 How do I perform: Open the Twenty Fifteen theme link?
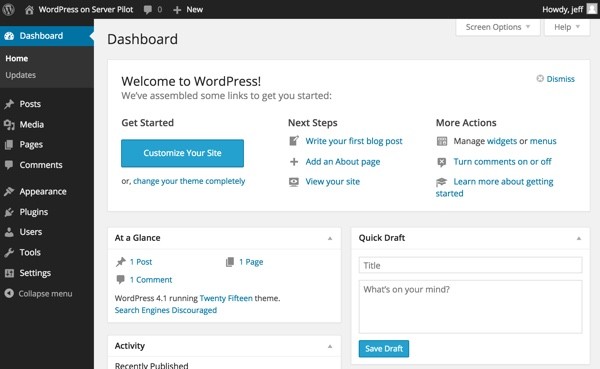tap(226, 298)
